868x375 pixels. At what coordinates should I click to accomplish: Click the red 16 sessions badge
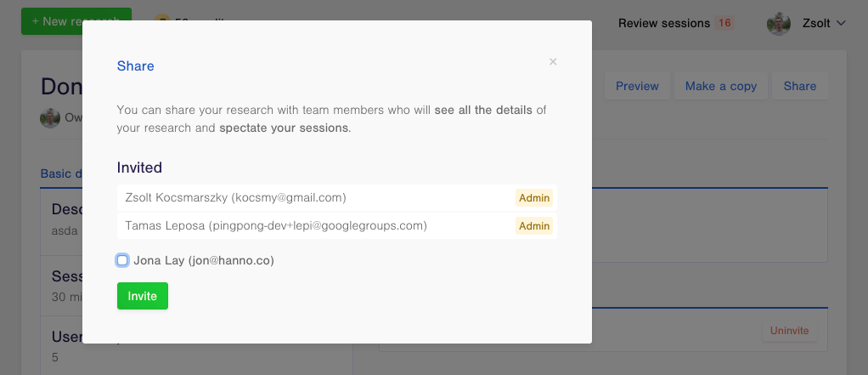click(724, 23)
